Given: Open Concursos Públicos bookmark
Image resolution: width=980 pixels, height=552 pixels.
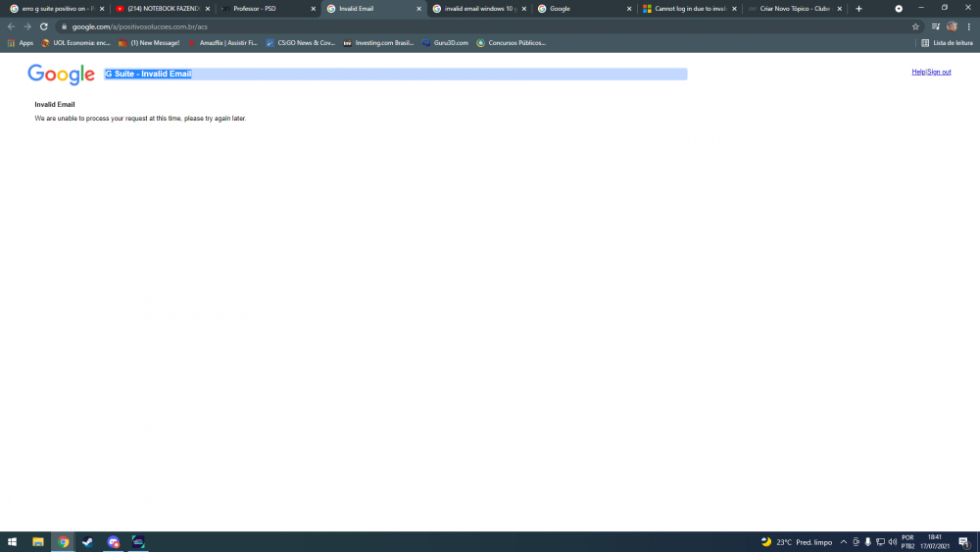Looking at the screenshot, I should [512, 43].
